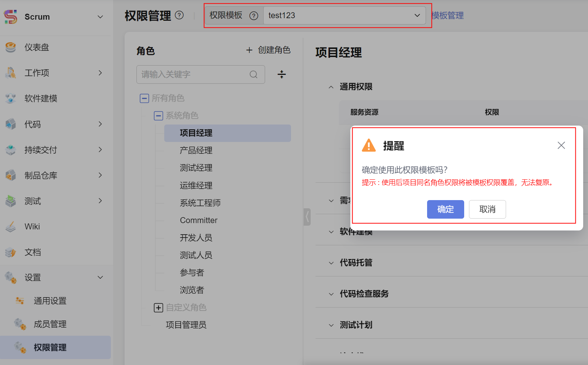Select the 产品经理 role
Viewport: 588px width, 365px height.
[196, 150]
